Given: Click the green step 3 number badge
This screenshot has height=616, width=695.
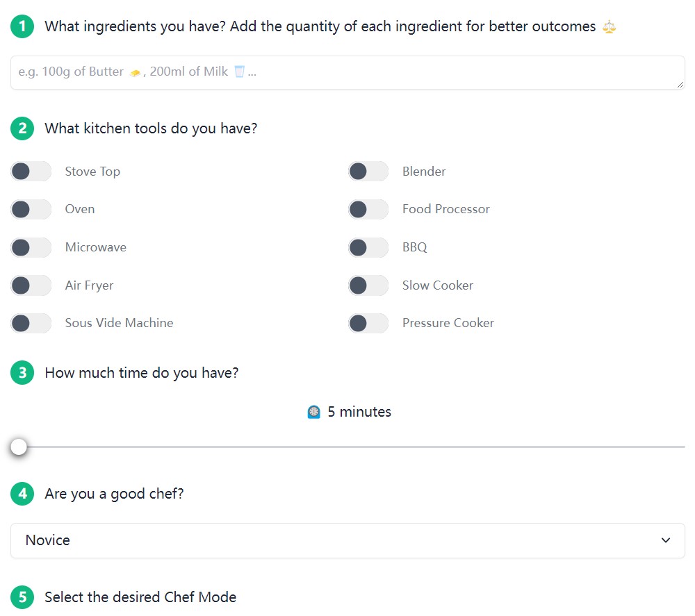Looking at the screenshot, I should point(22,373).
